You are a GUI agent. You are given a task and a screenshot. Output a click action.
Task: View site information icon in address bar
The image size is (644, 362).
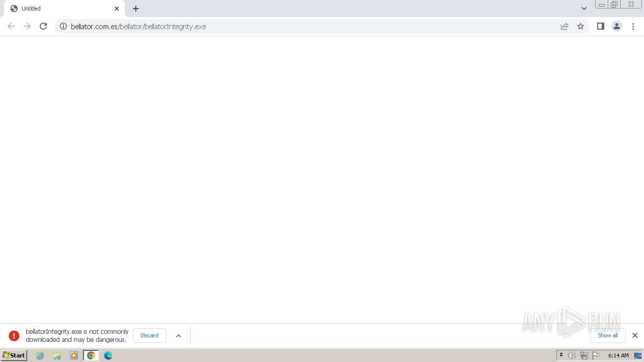(63, 26)
